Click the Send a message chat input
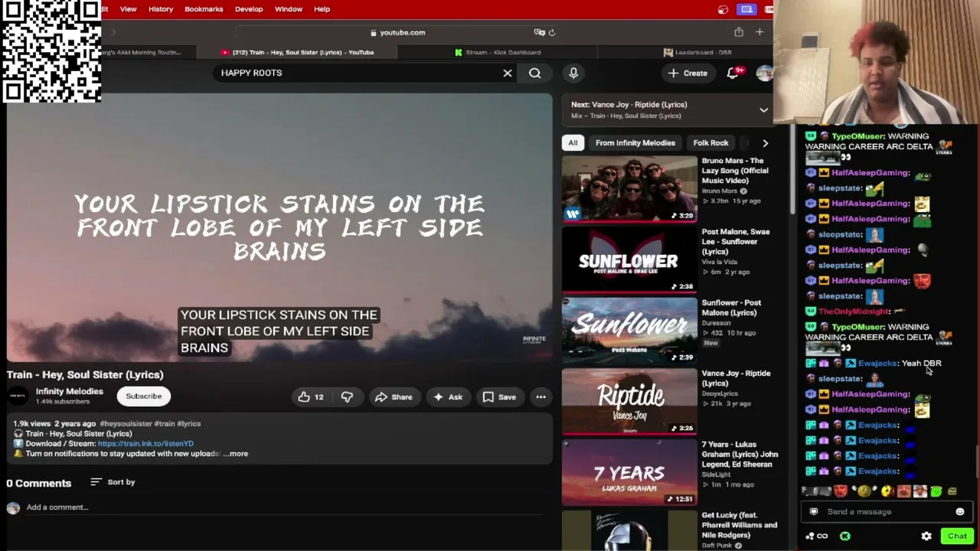The width and height of the screenshot is (980, 551). tap(885, 512)
